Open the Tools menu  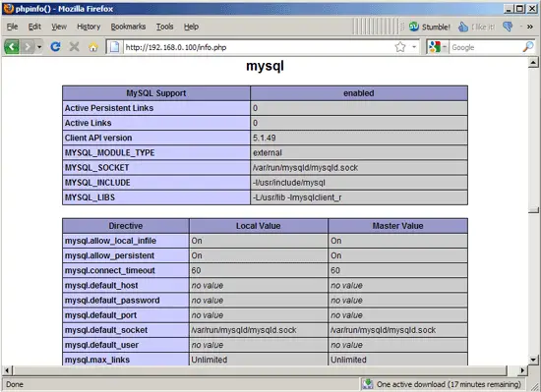(164, 27)
